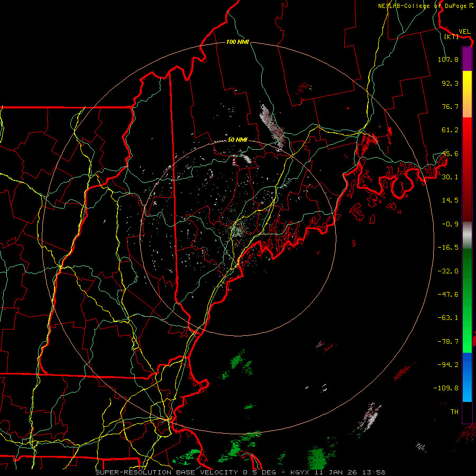Click the 61.2 velocity scale value
Screen dimensions: 476x476
point(450,130)
